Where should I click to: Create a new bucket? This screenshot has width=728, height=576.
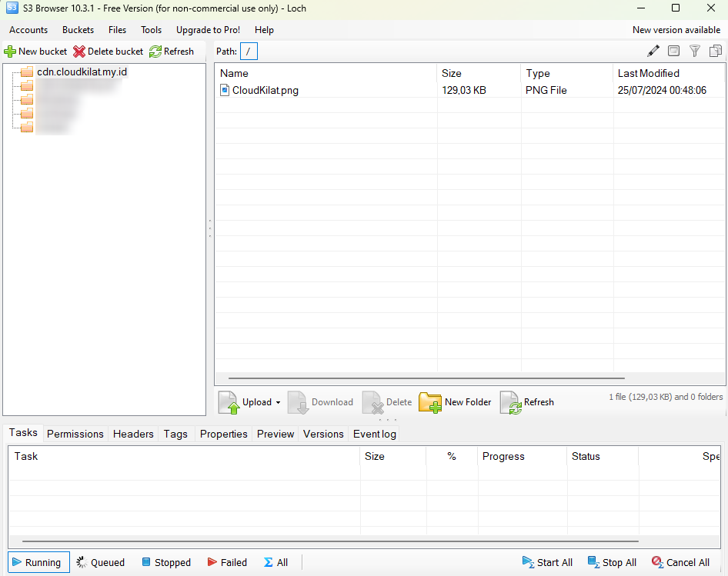35,52
